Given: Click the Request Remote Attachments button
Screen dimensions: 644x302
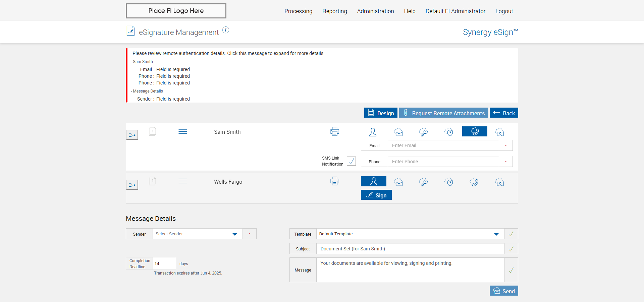Looking at the screenshot, I should (443, 113).
